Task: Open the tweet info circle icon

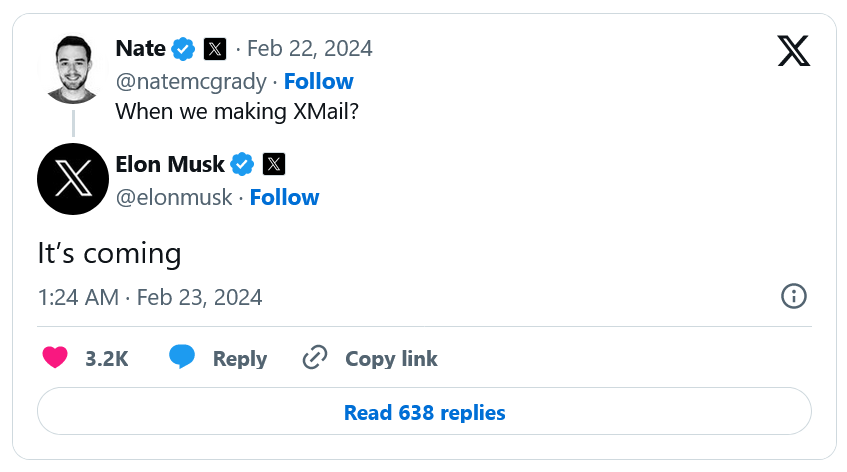Action: (794, 296)
